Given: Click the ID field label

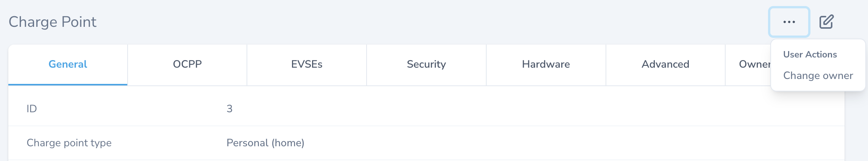Looking at the screenshot, I should pyautogui.click(x=32, y=109).
